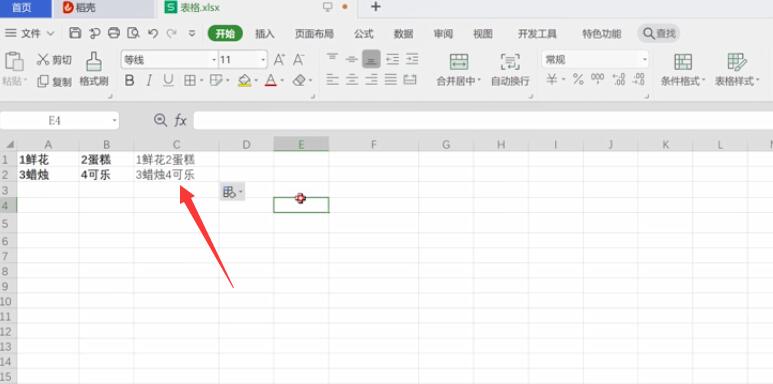Open Table Style 表格样式 menu

click(737, 70)
